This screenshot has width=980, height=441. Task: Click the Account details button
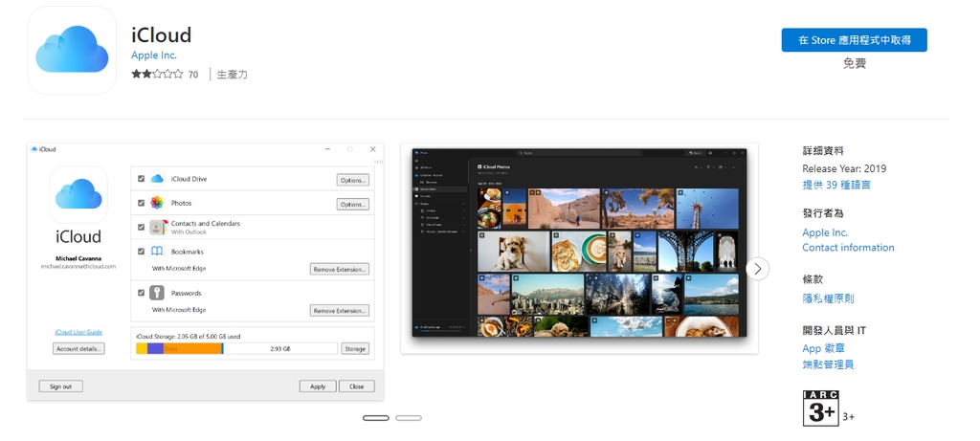(x=78, y=348)
